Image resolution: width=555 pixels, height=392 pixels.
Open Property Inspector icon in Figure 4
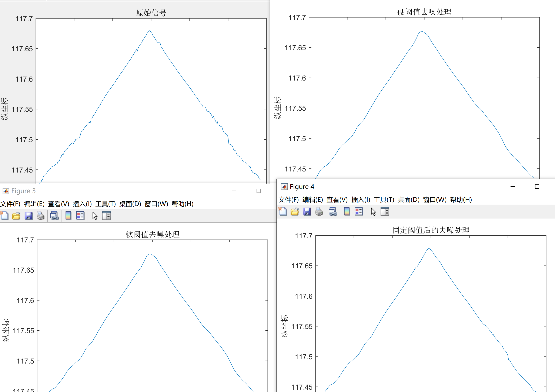(x=385, y=211)
